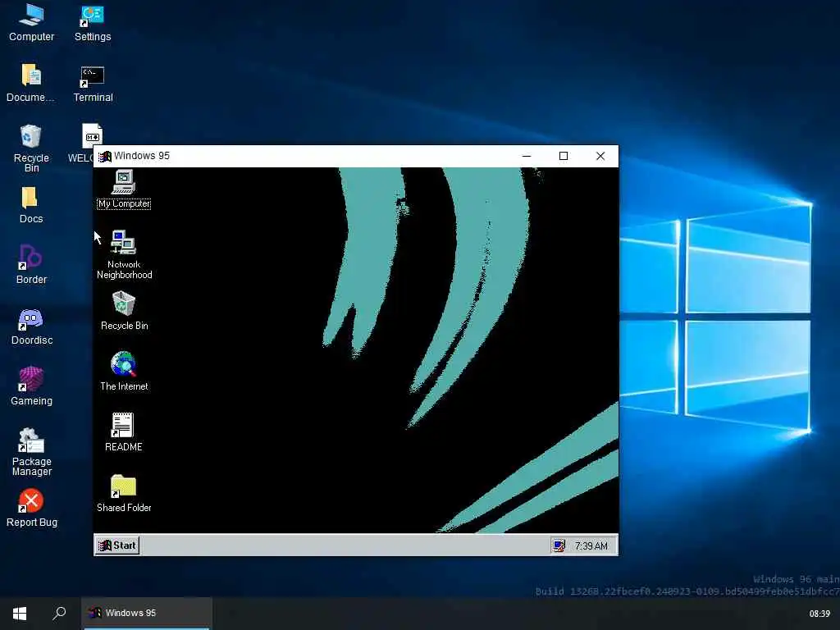This screenshot has width=840, height=630.
Task: Maximize the Windows 95 window
Action: click(x=564, y=156)
